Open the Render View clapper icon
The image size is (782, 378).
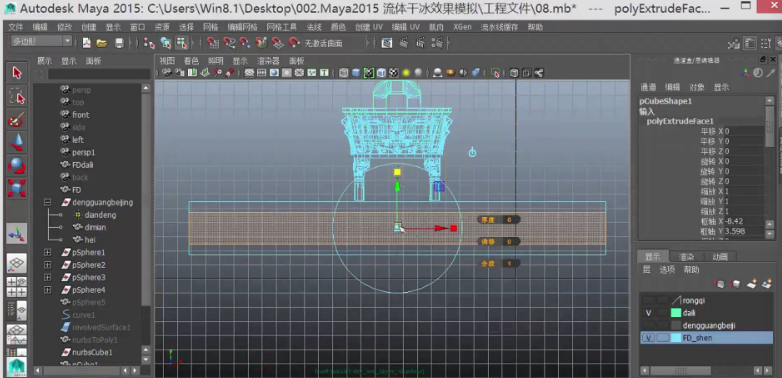coord(387,43)
